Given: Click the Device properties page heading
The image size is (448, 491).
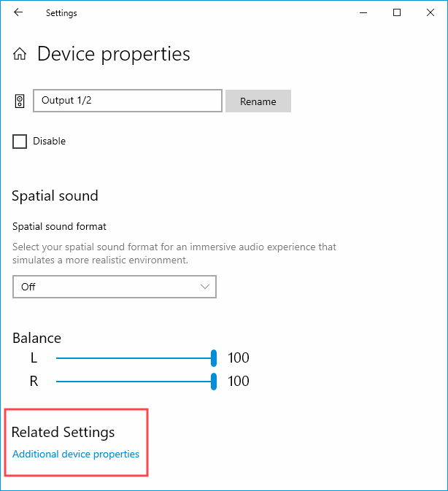Looking at the screenshot, I should point(114,54).
